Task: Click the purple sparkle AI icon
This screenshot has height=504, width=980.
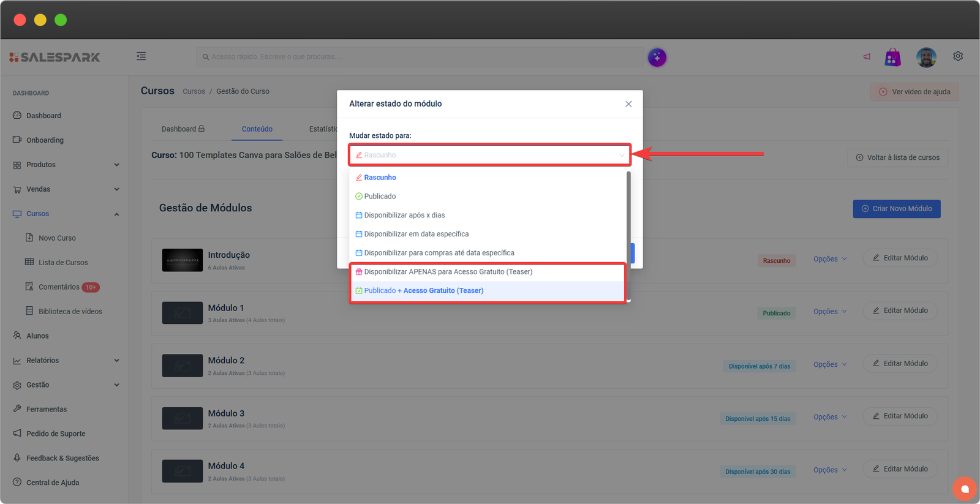Action: [x=657, y=57]
